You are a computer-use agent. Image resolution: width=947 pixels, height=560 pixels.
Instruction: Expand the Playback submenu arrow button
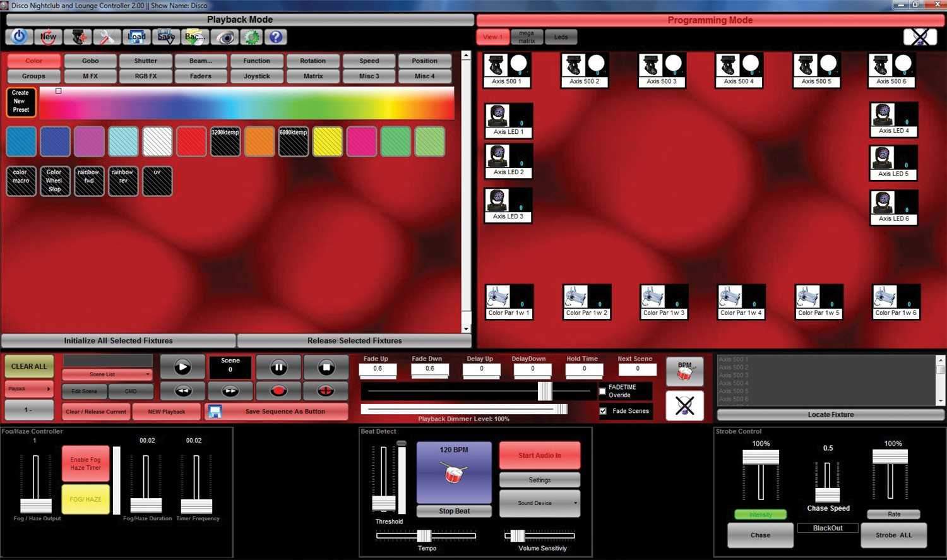coord(29,389)
